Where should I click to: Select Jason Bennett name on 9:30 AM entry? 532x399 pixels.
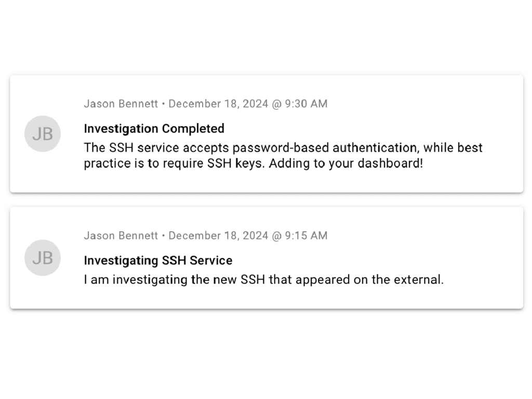121,103
